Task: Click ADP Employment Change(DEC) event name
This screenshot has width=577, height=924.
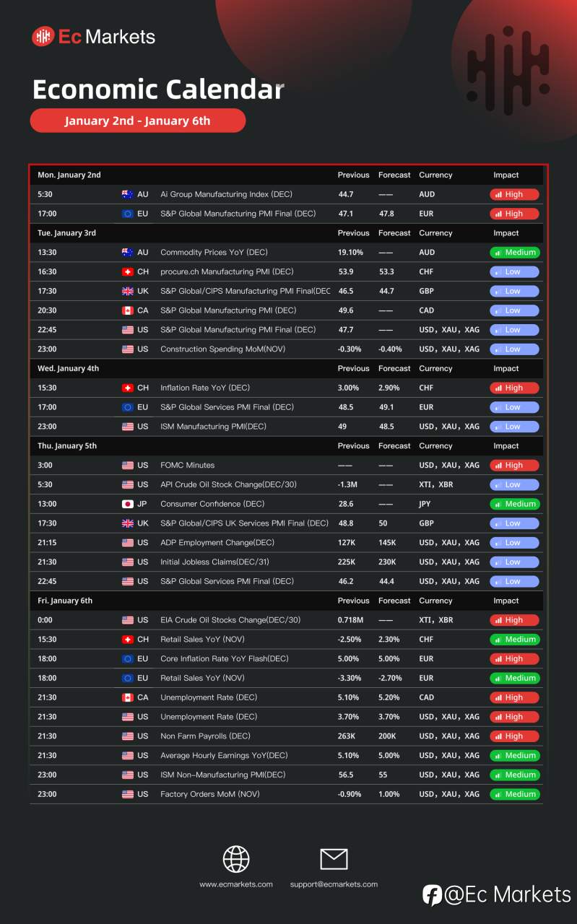Action: tap(218, 542)
